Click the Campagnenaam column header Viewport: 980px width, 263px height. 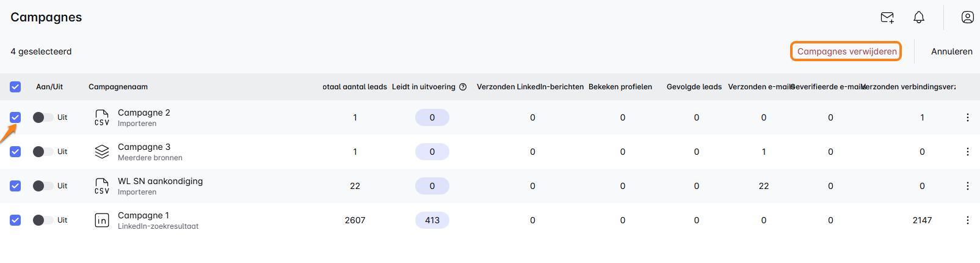pos(118,87)
